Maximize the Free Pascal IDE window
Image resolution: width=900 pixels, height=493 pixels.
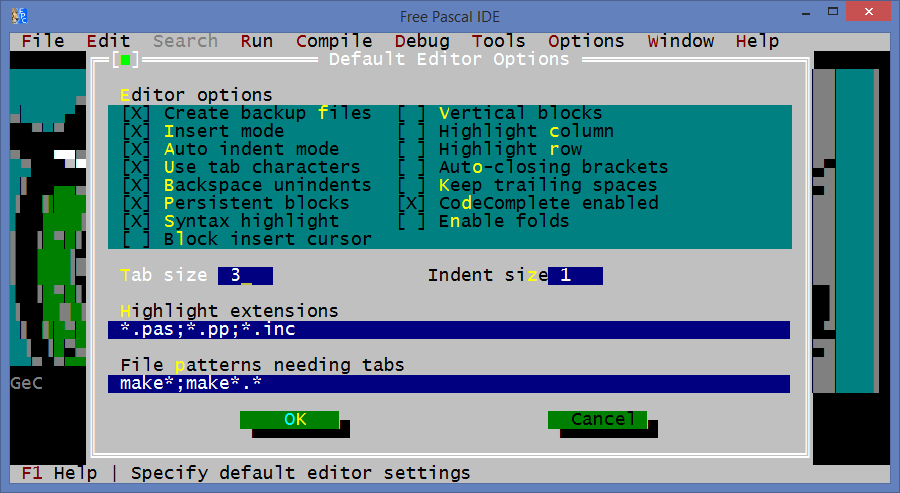point(833,11)
